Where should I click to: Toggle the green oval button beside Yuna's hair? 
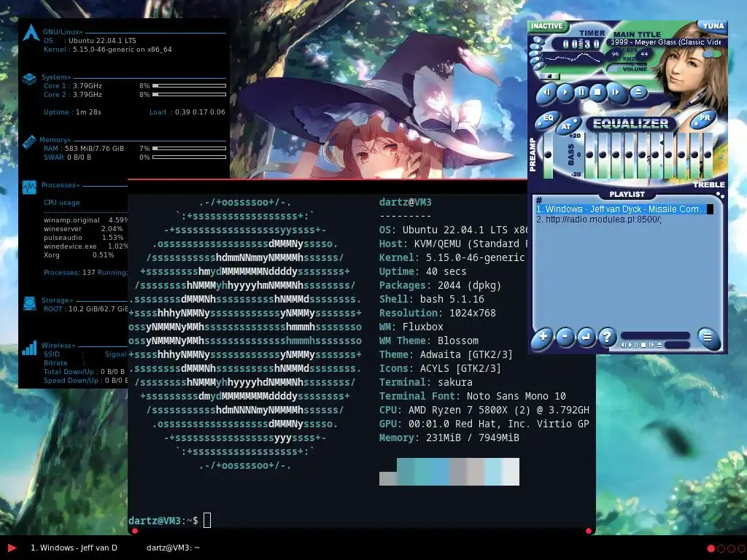(x=716, y=54)
